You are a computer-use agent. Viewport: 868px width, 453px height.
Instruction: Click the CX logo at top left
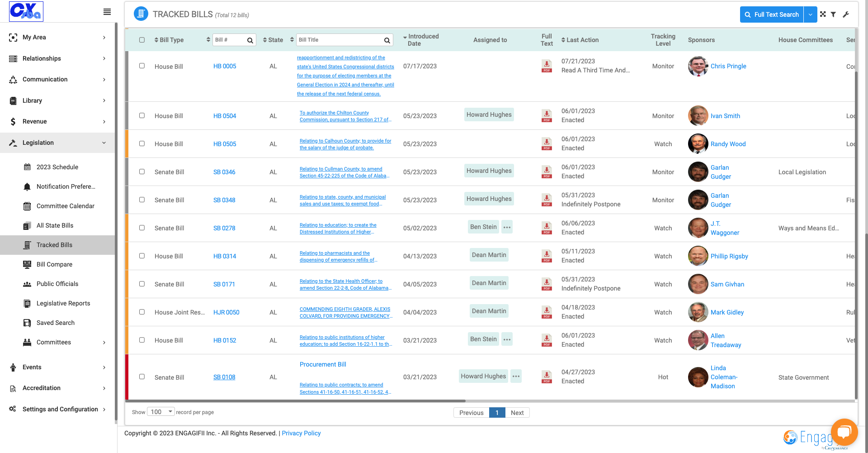26,11
